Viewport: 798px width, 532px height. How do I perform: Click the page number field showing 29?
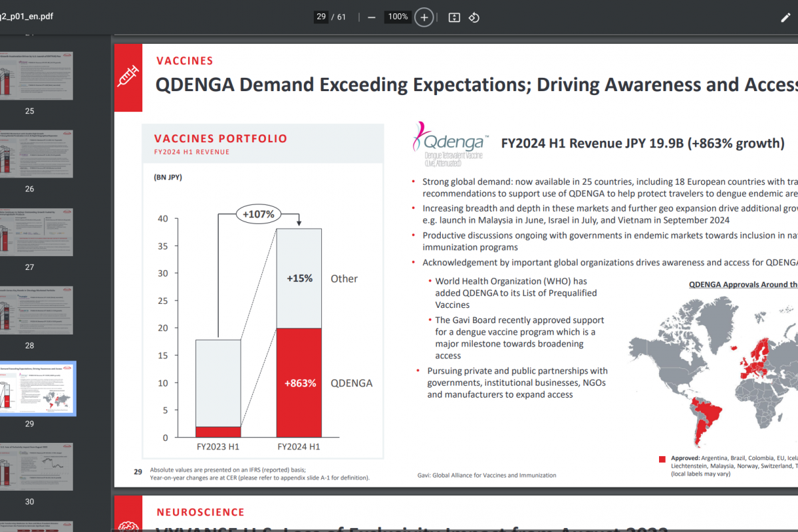(321, 17)
